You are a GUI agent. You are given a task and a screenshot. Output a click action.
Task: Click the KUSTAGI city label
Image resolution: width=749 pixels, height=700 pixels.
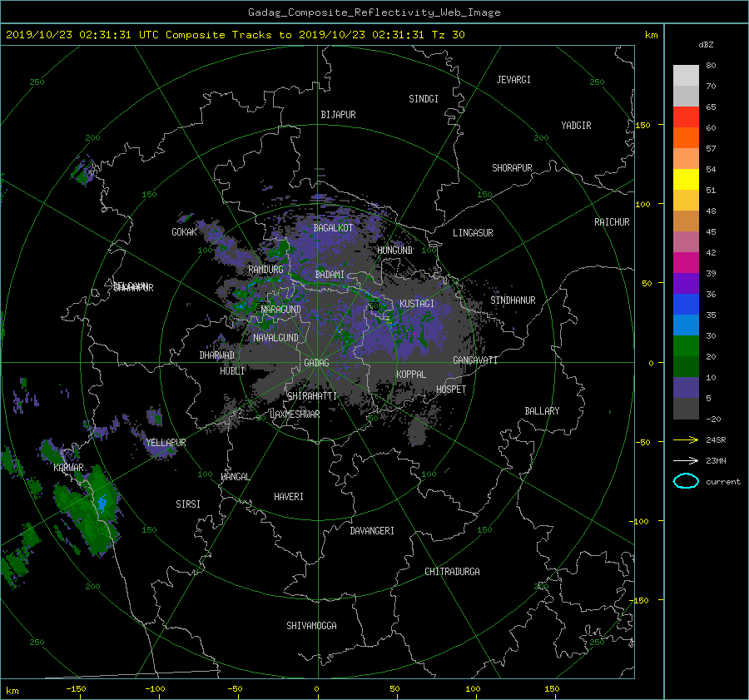point(417,304)
